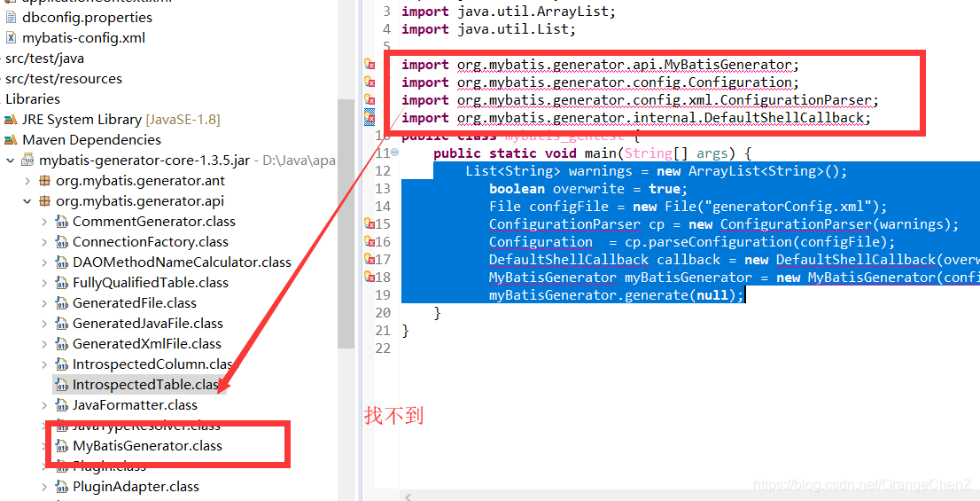This screenshot has width=980, height=501.
Task: Click the error marker on the Configuration import
Action: point(369,82)
